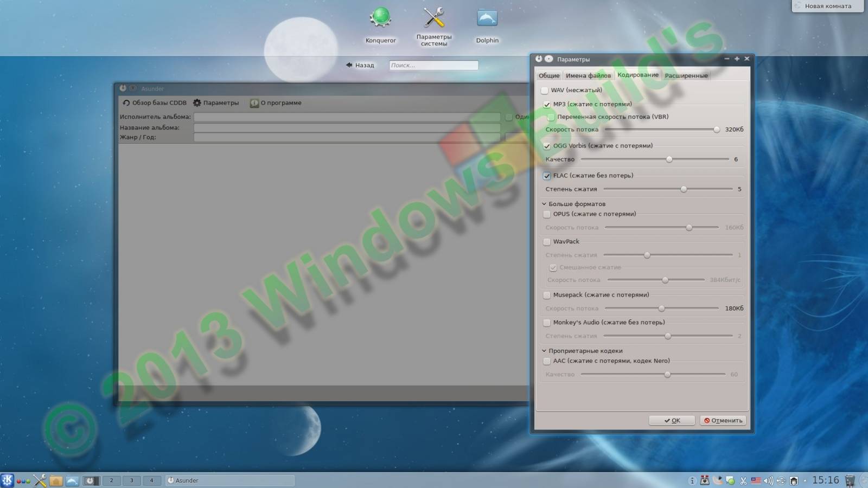
Task: Click the Dolphin icon in the taskbar
Action: pyautogui.click(x=72, y=480)
